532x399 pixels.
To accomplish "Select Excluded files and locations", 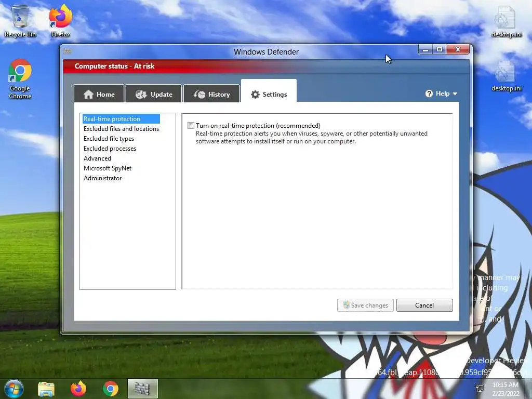I will tap(121, 129).
